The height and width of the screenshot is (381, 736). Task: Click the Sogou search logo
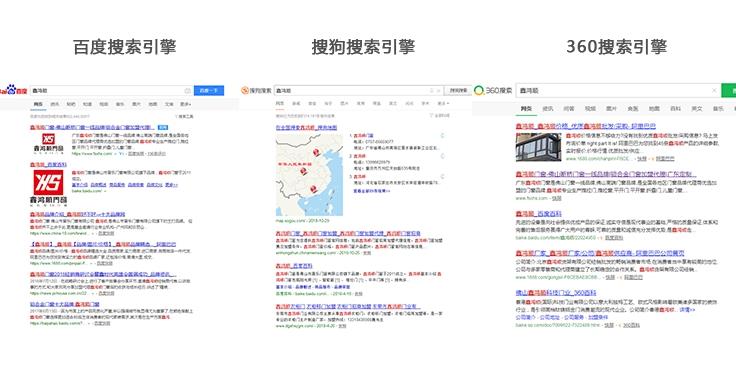point(257,90)
